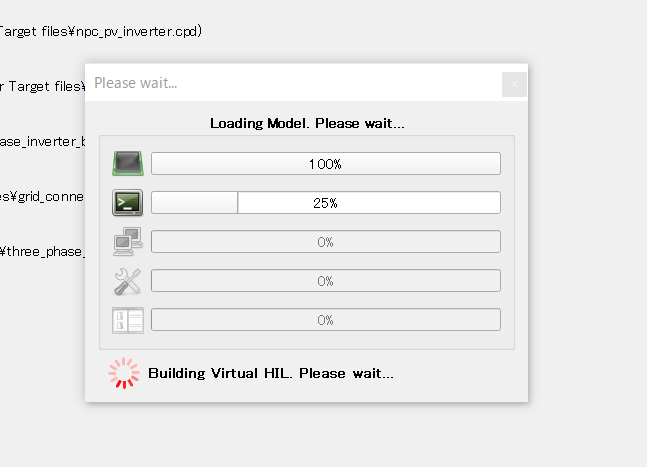
Task: Click the checklist panel icon
Action: [128, 320]
